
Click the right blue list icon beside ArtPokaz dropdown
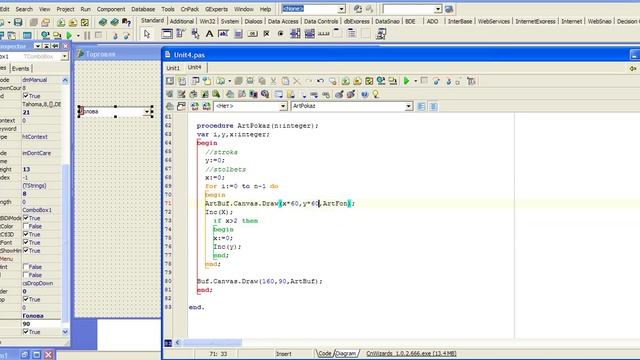tap(433, 107)
